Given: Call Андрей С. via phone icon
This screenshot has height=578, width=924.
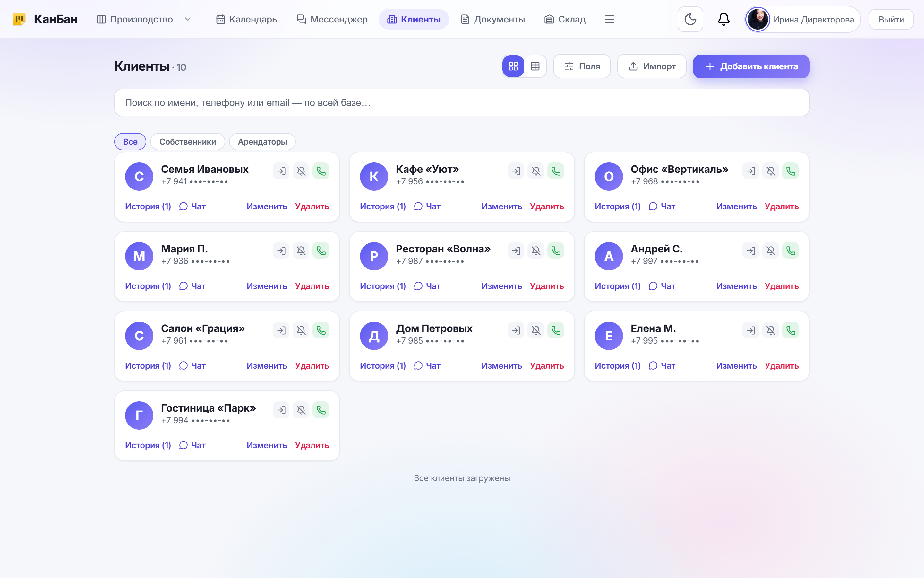Looking at the screenshot, I should coord(790,250).
